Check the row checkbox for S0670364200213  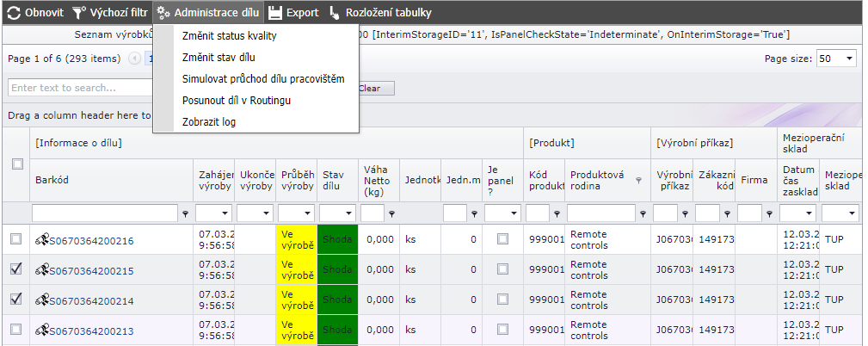pyautogui.click(x=15, y=330)
